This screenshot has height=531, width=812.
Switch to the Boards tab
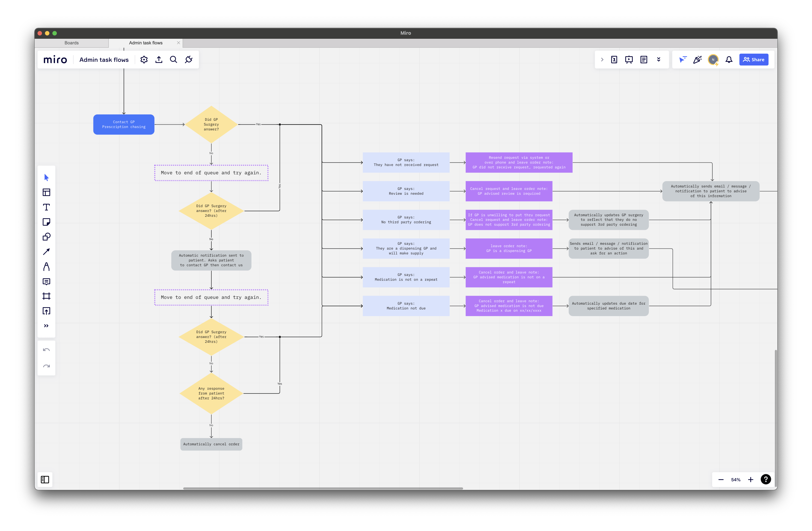(x=72, y=43)
